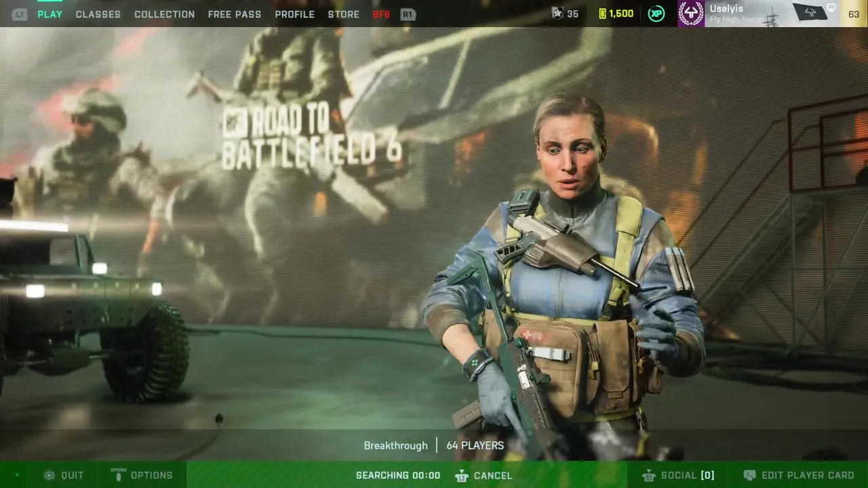Screen dimensions: 868x488
Task: Click the L1 bumper icon
Action: pyautogui.click(x=20, y=14)
